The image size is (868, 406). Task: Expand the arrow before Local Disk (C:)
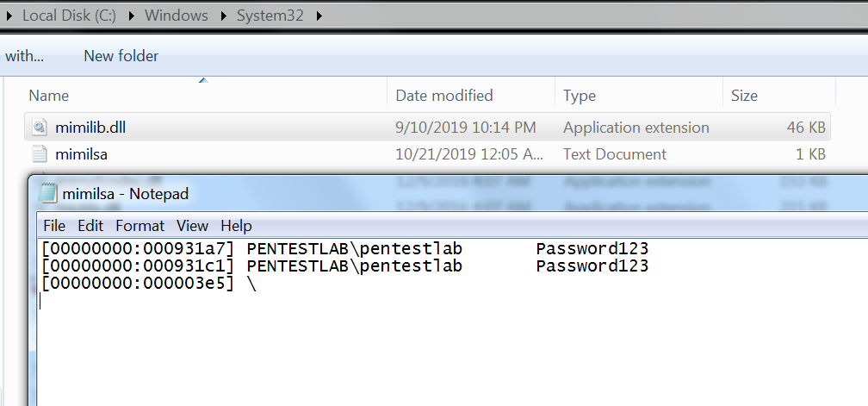pyautogui.click(x=10, y=16)
